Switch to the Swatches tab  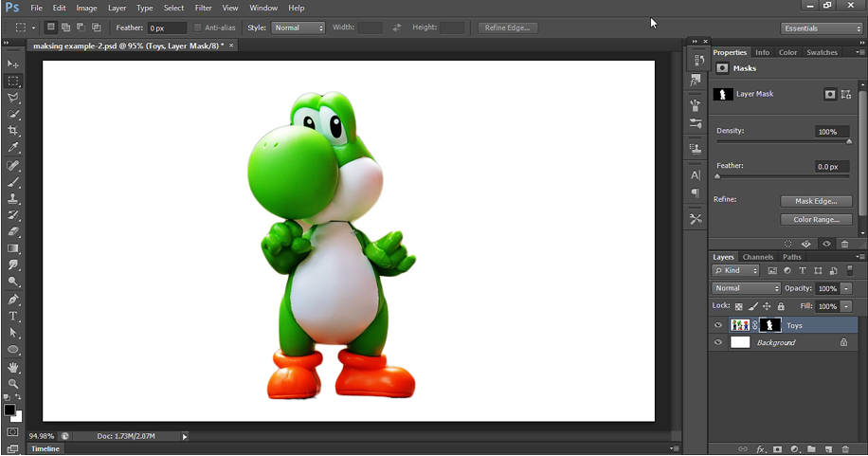pos(823,53)
